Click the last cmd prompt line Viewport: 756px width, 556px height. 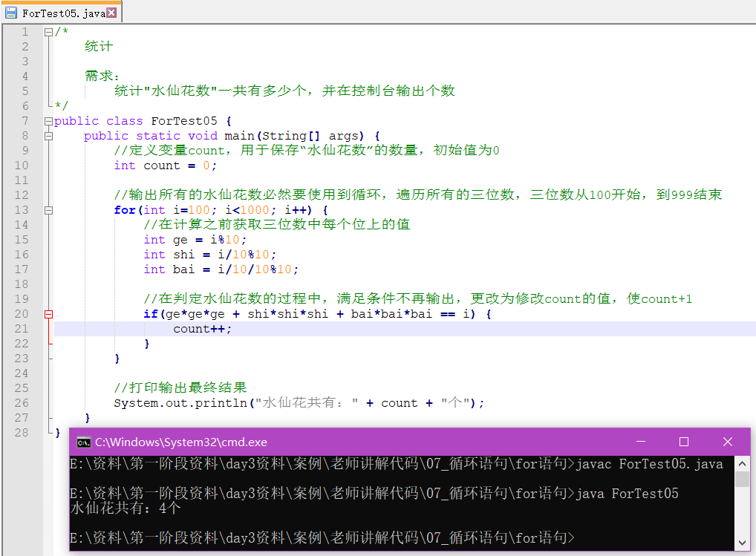[x=322, y=537]
